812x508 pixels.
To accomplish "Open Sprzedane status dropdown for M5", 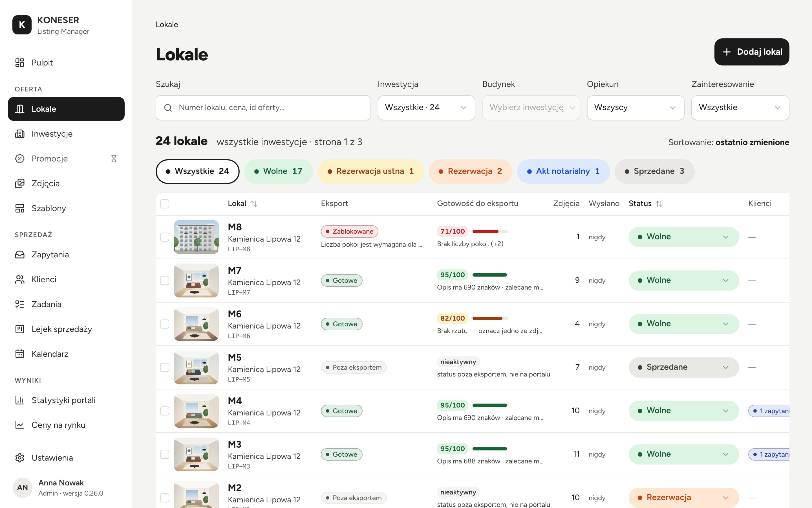I will (684, 367).
